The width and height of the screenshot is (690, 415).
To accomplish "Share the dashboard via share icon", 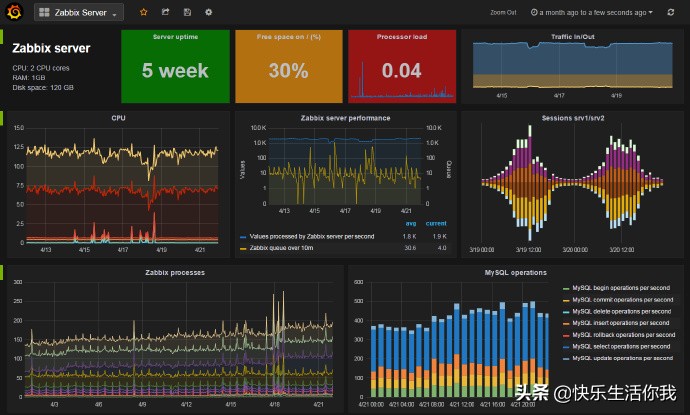I will [165, 12].
